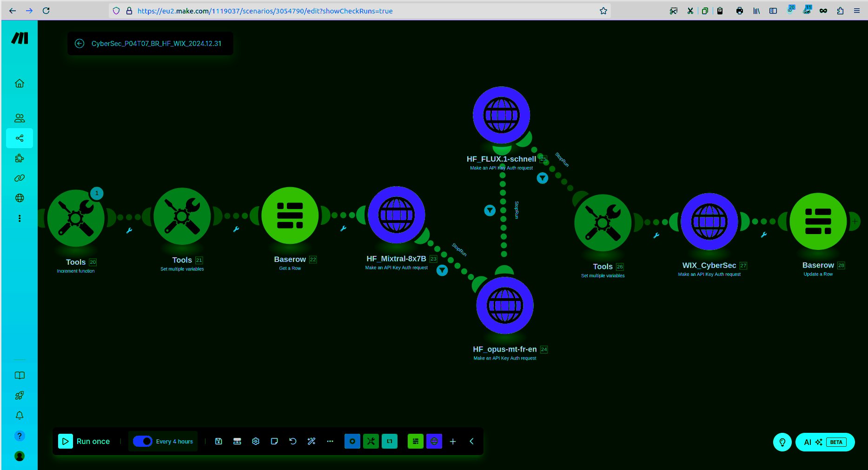The width and height of the screenshot is (868, 470).
Task: Click the wrench between Baserow 22 and HF_Mixtral-8x7B
Action: click(343, 228)
